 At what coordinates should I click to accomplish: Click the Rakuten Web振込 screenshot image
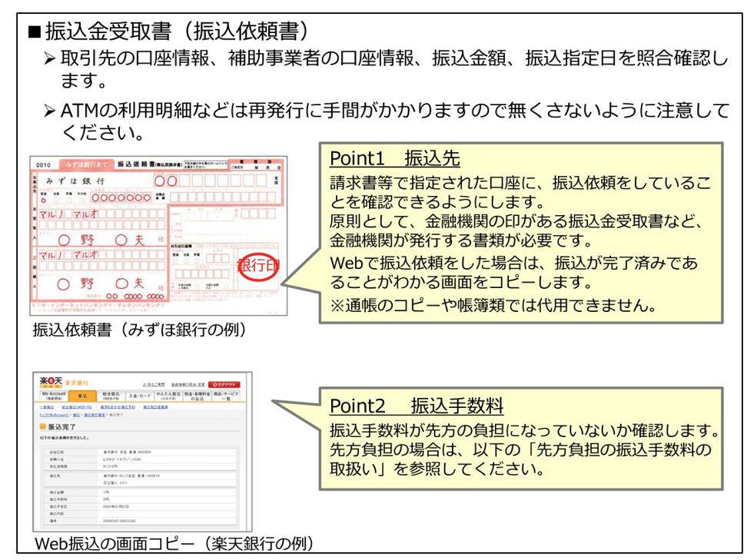(x=139, y=453)
